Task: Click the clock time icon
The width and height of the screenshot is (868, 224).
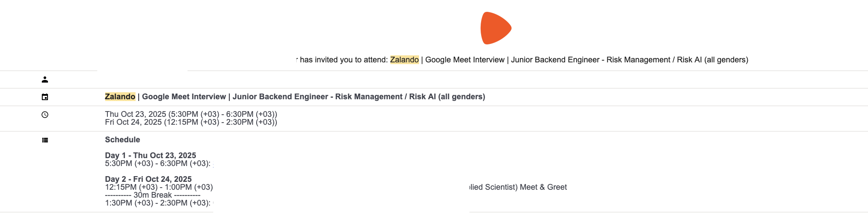Action: pyautogui.click(x=45, y=115)
